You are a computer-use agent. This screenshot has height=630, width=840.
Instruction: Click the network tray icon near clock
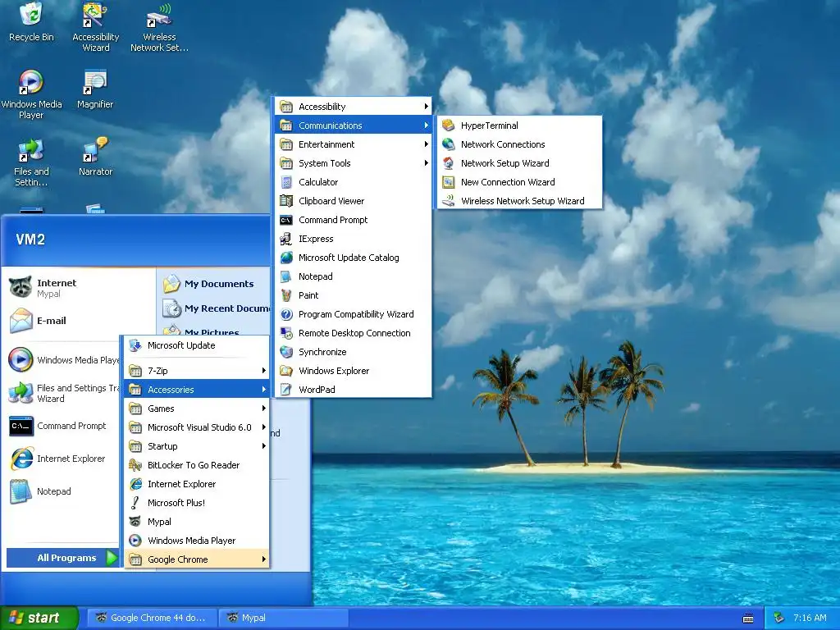779,618
